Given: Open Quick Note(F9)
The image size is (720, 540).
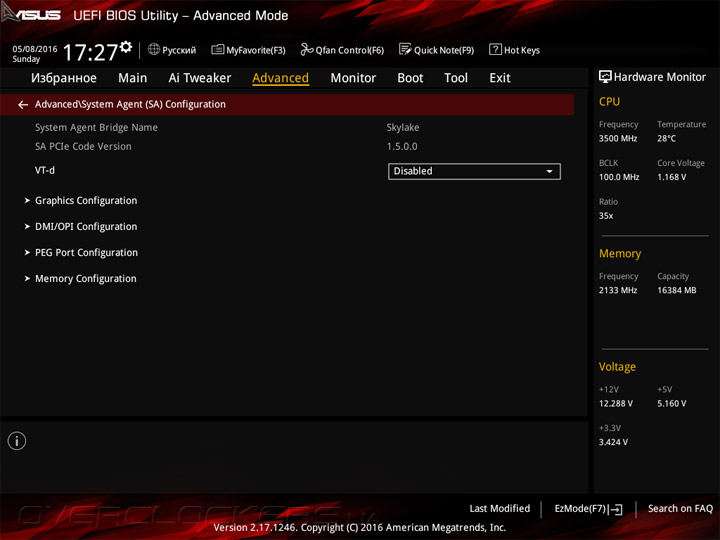Looking at the screenshot, I should 436,50.
